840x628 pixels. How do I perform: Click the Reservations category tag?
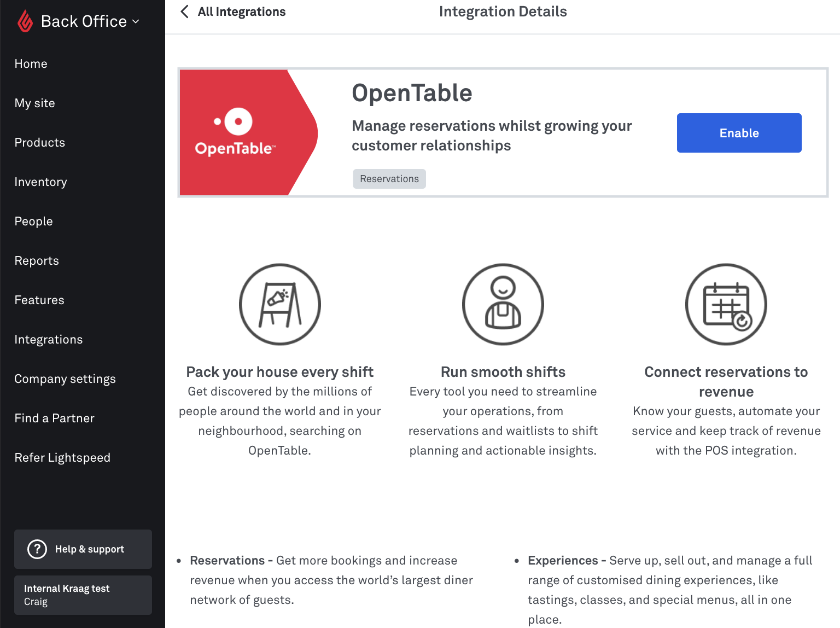click(389, 179)
